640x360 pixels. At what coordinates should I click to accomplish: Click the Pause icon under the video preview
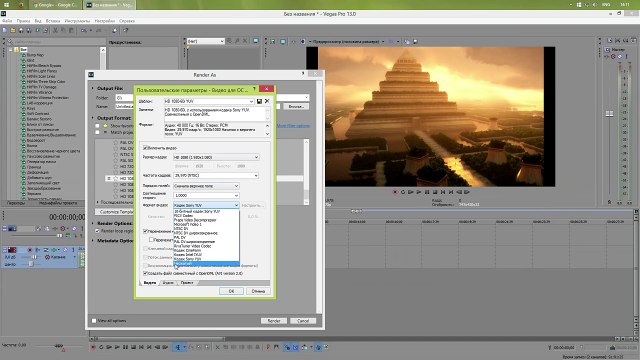(427, 192)
